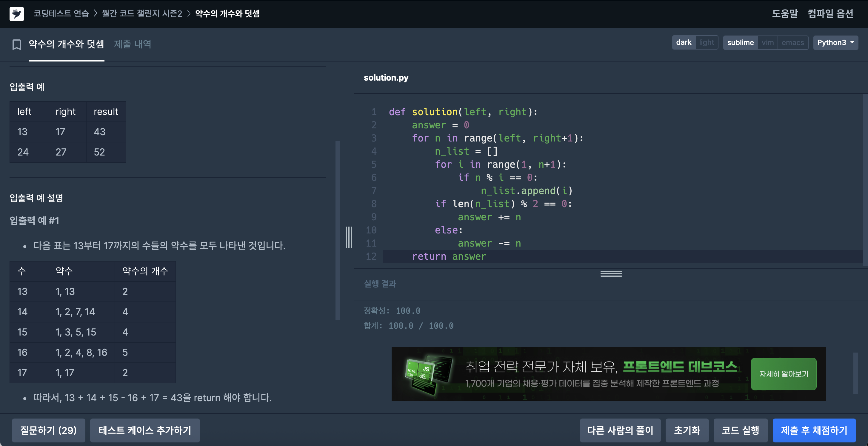
Task: Click the 자세히 알아보기 green button
Action: coord(784,374)
